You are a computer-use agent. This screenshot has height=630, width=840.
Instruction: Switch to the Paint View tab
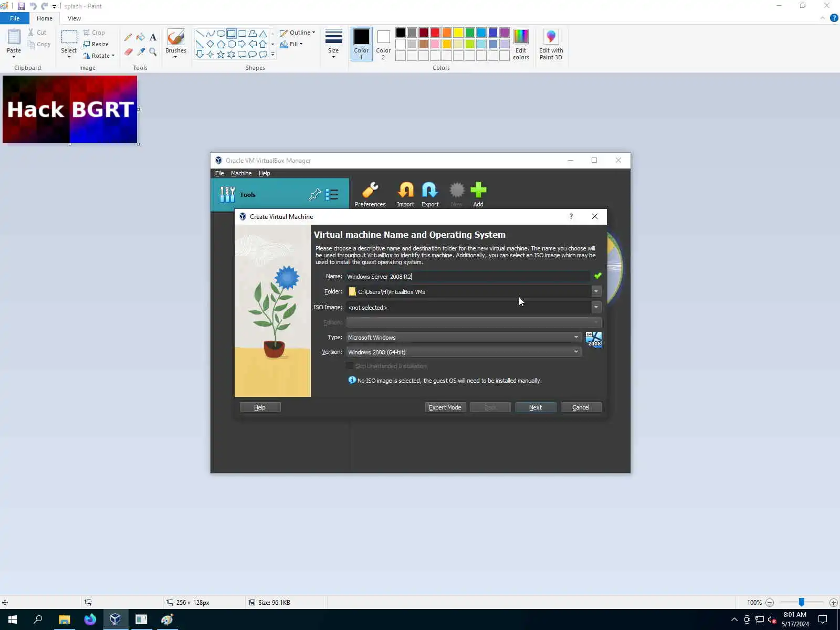pyautogui.click(x=74, y=18)
